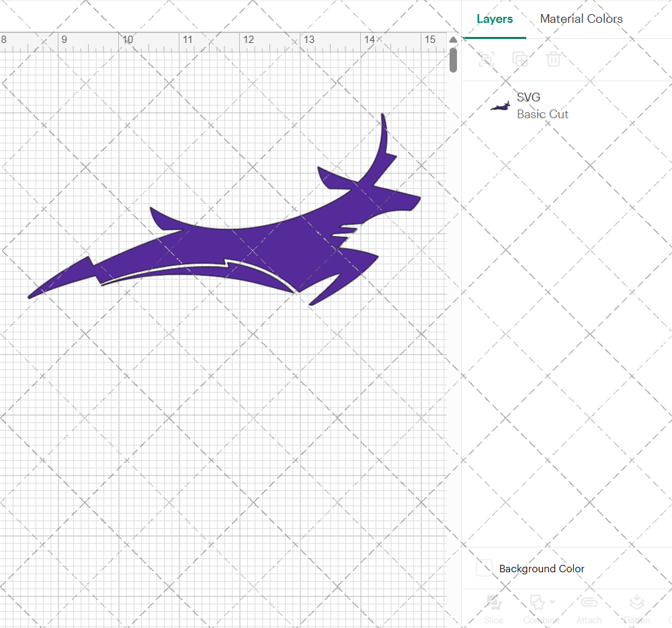Click the Flatten tool icon
The image size is (672, 628).
[x=636, y=602]
